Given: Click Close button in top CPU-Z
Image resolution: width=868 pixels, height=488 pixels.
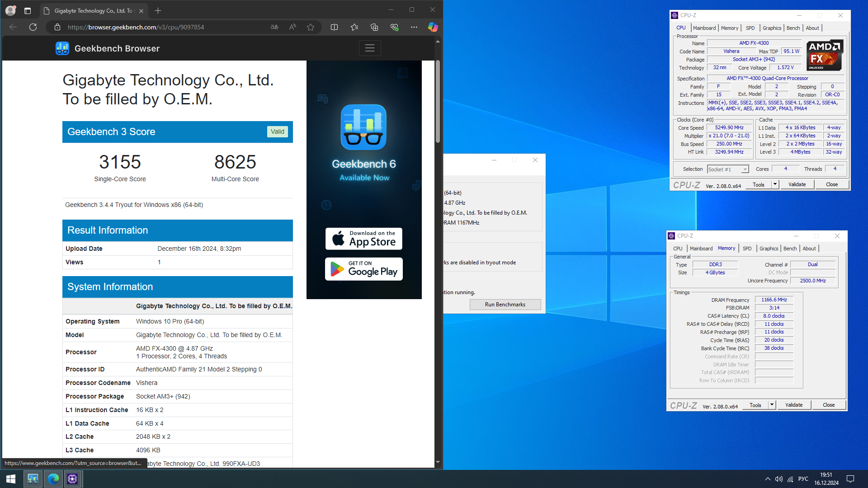Looking at the screenshot, I should pos(832,185).
